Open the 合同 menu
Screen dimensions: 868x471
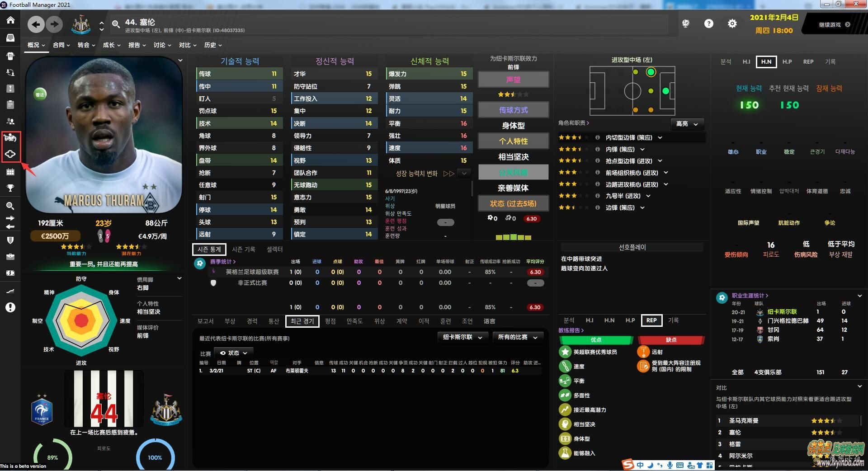coord(61,45)
